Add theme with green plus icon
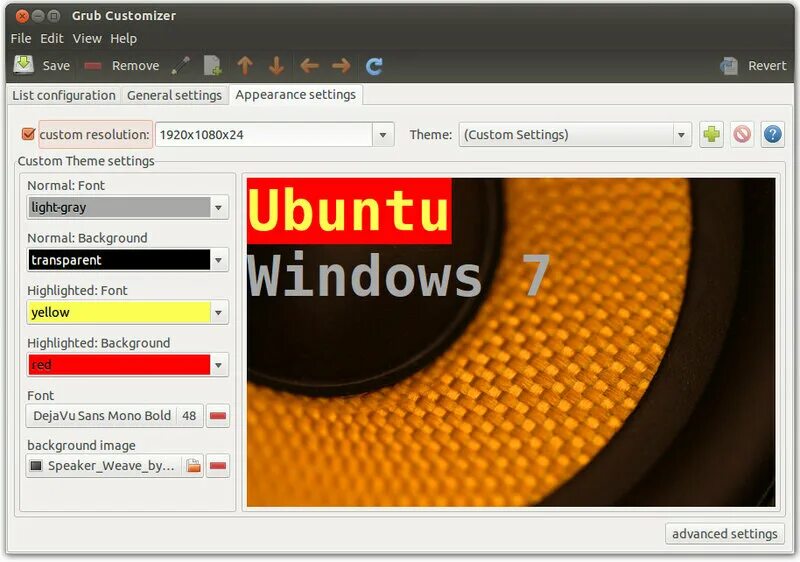This screenshot has width=800, height=562. point(711,135)
